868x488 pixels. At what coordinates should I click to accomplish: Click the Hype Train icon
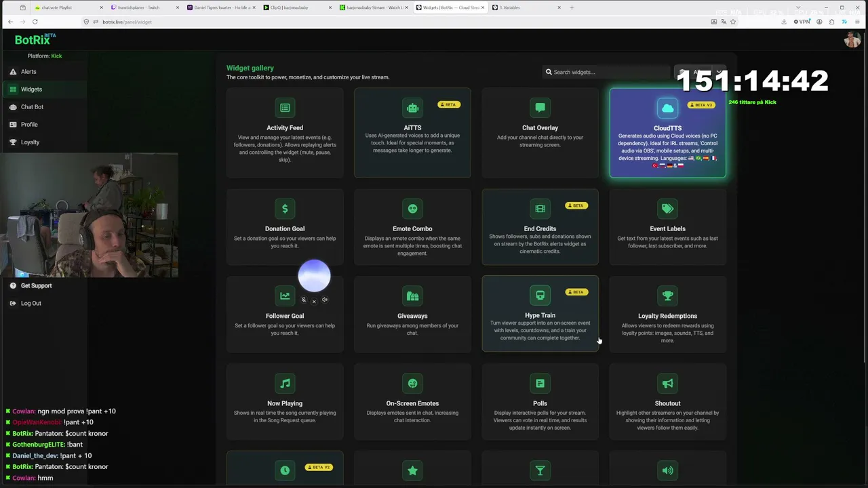540,296
